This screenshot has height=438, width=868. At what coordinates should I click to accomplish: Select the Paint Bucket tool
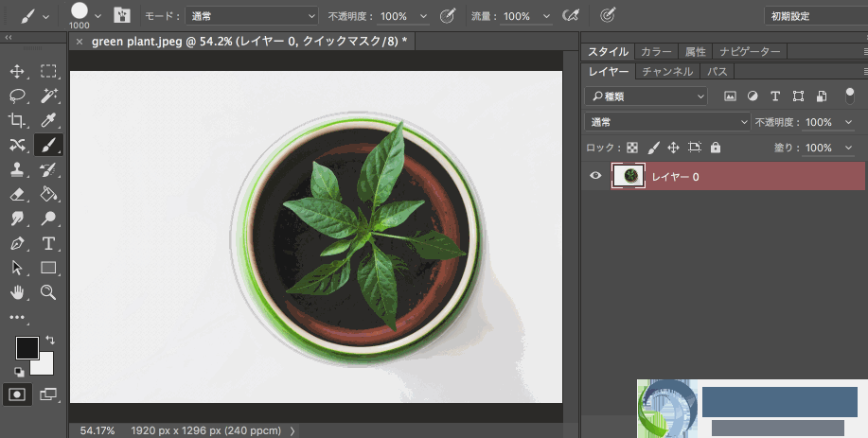(48, 194)
